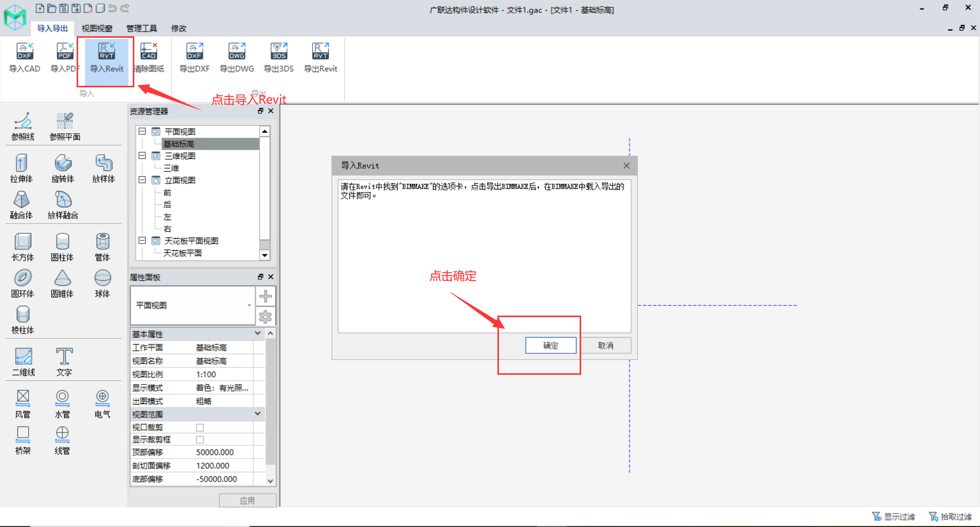Select the 参照线 reference line tool
Image resolution: width=980 pixels, height=527 pixels.
(x=23, y=127)
